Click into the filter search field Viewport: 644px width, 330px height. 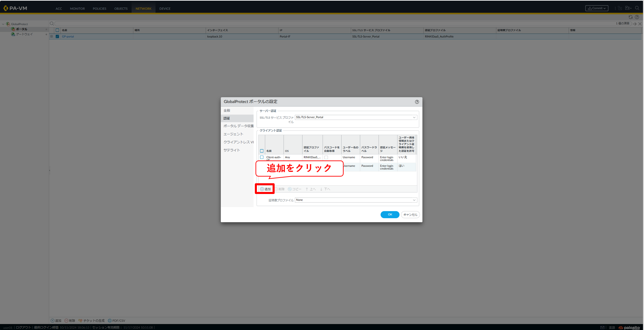335,23
